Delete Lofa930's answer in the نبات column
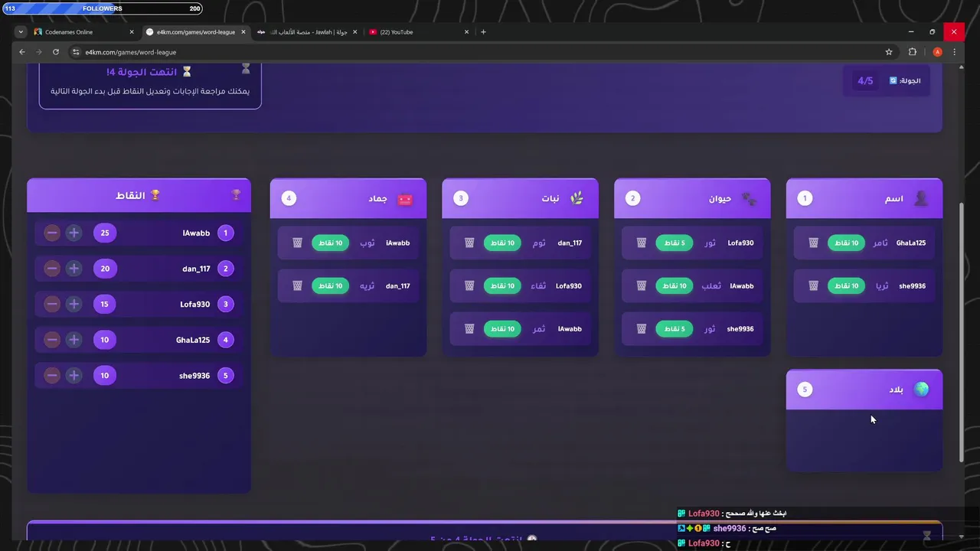 (469, 285)
